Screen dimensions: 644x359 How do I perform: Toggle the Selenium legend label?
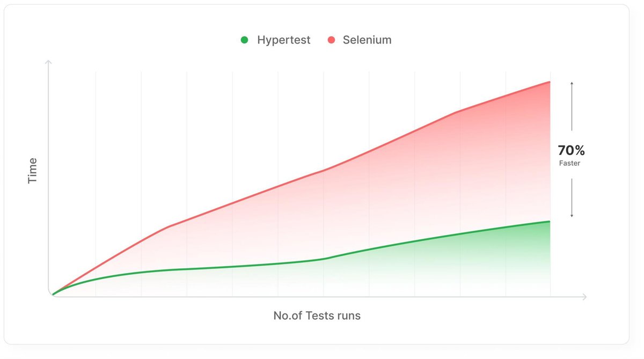(x=367, y=40)
